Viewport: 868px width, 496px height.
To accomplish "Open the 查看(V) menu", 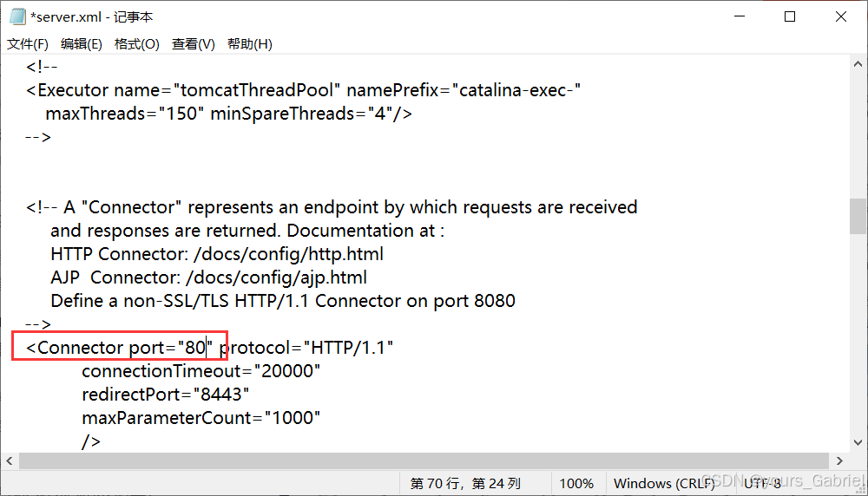I will pyautogui.click(x=193, y=44).
